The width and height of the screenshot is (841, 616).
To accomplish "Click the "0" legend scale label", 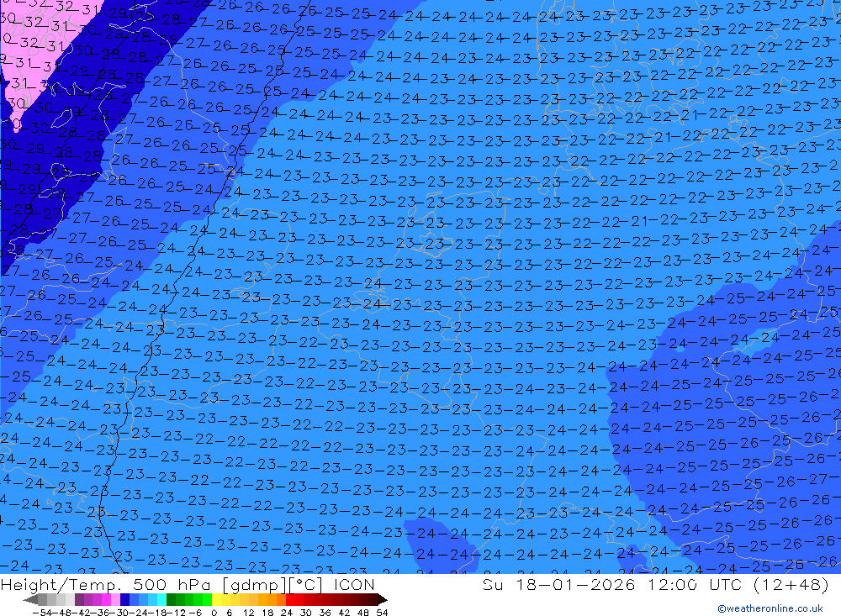I will [x=214, y=613].
